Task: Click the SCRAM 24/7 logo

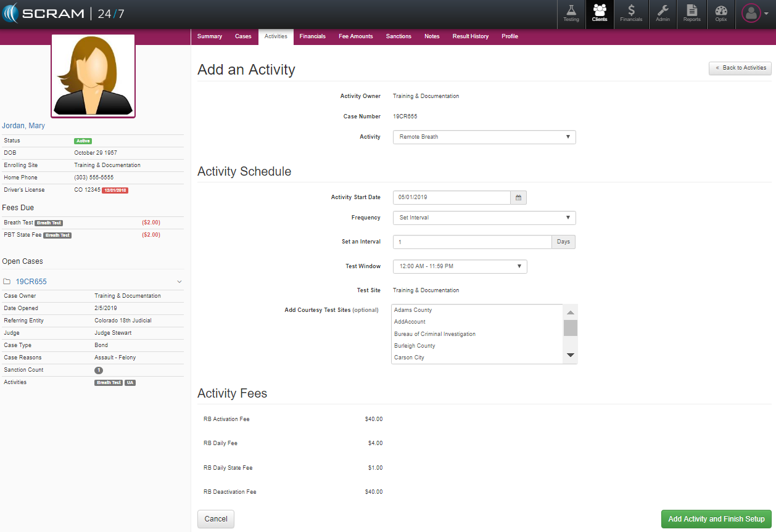Action: [63, 14]
